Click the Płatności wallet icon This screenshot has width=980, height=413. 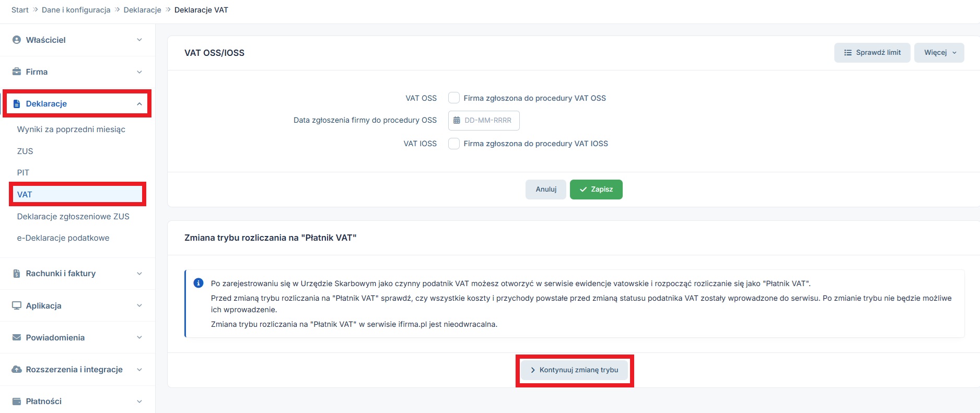point(17,401)
